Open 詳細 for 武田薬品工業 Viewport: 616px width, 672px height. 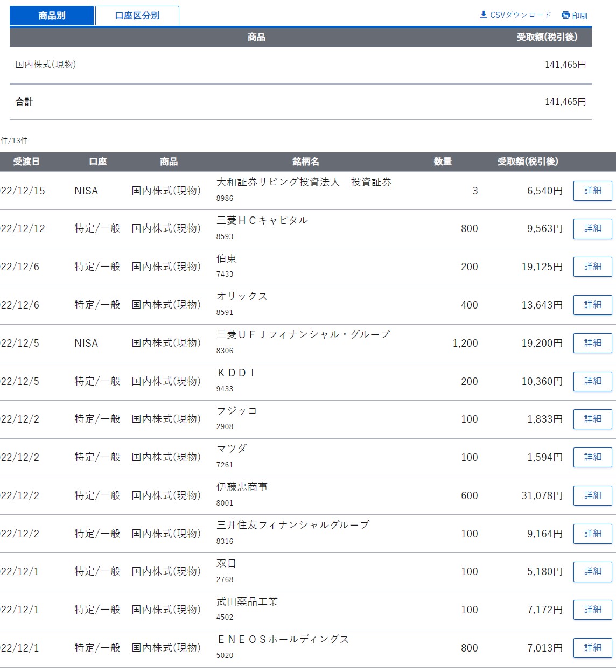pyautogui.click(x=592, y=610)
